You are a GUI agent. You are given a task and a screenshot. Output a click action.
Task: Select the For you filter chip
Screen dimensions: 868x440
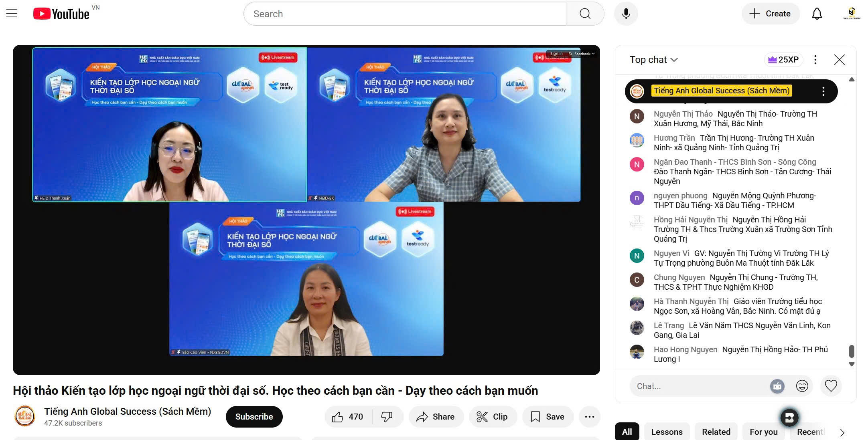click(764, 432)
